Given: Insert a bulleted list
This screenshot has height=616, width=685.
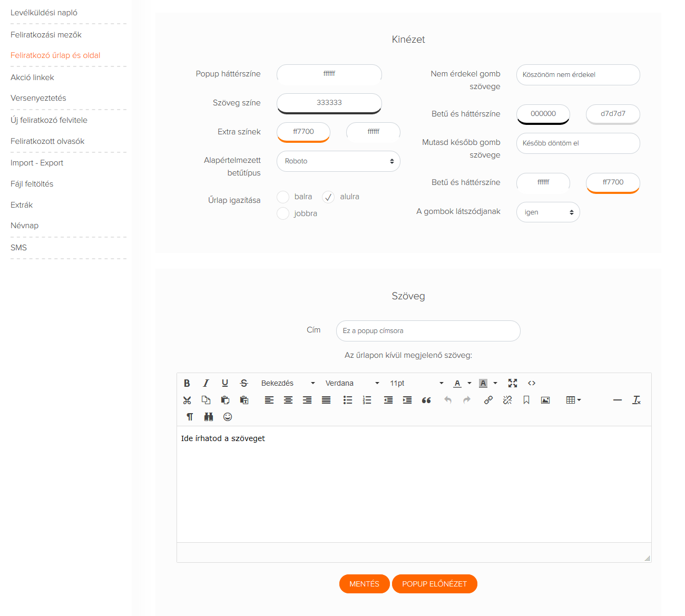Looking at the screenshot, I should click(348, 400).
